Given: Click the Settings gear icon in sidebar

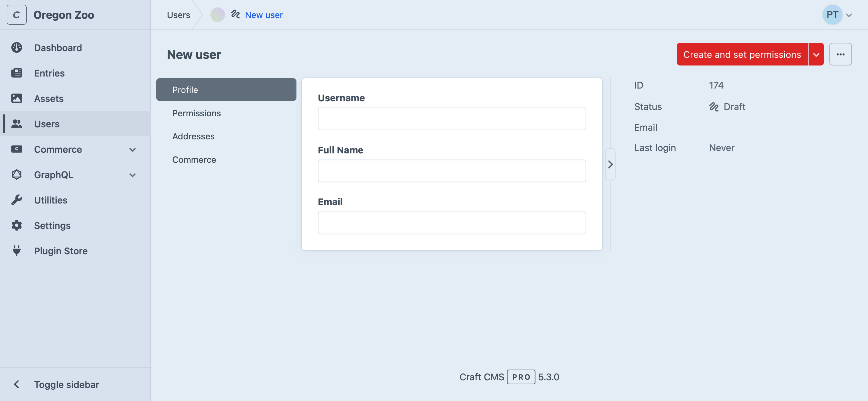Looking at the screenshot, I should pos(17,226).
